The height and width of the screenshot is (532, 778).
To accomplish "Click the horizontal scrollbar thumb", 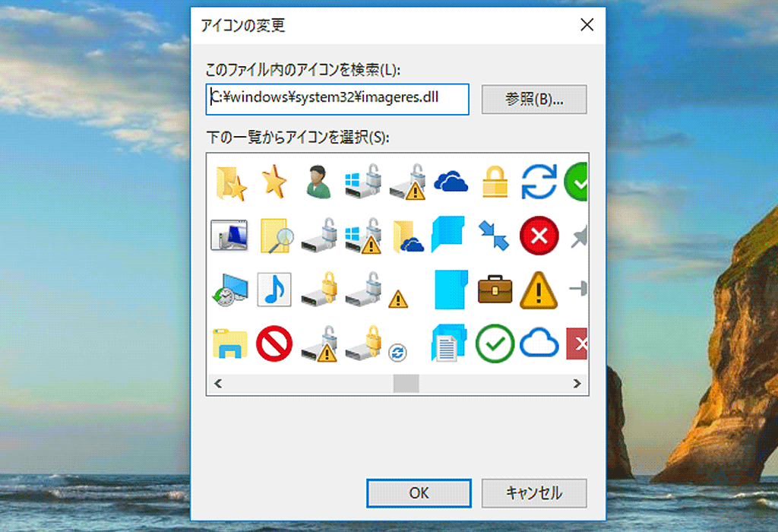I will tap(406, 383).
